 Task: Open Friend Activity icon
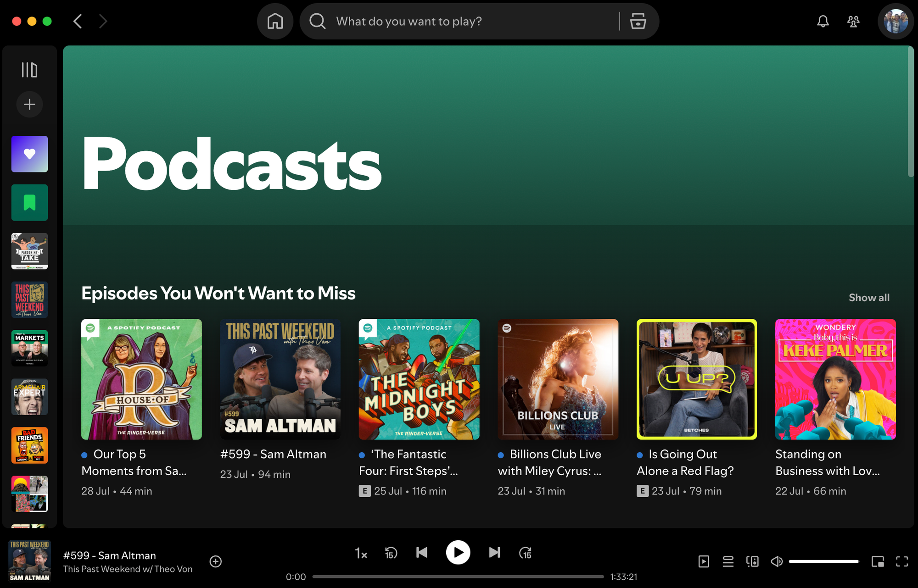tap(853, 21)
